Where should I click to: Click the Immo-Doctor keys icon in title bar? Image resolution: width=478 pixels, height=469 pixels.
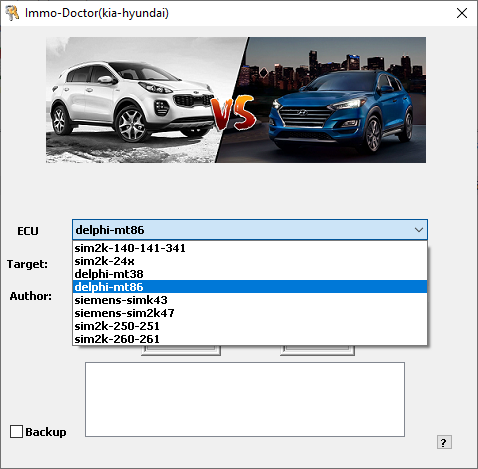(x=12, y=13)
